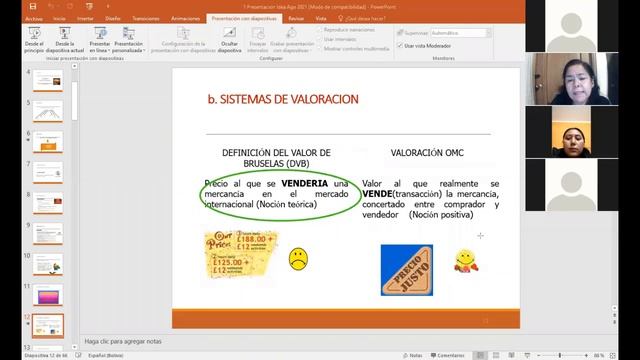Click the sad yellow face image
This screenshot has height=360, width=640.
298,259
